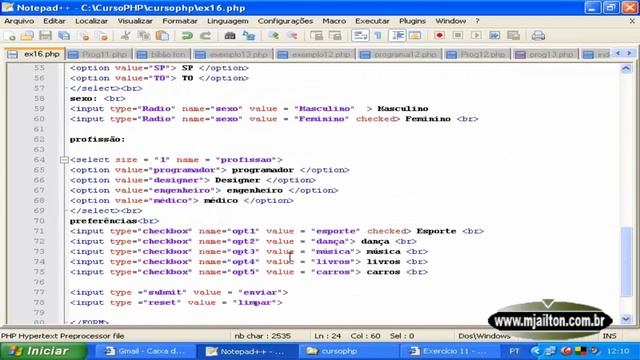The width and height of the screenshot is (640, 360).
Task: Click the Copy toolbar icon
Action: pyautogui.click(x=144, y=36)
